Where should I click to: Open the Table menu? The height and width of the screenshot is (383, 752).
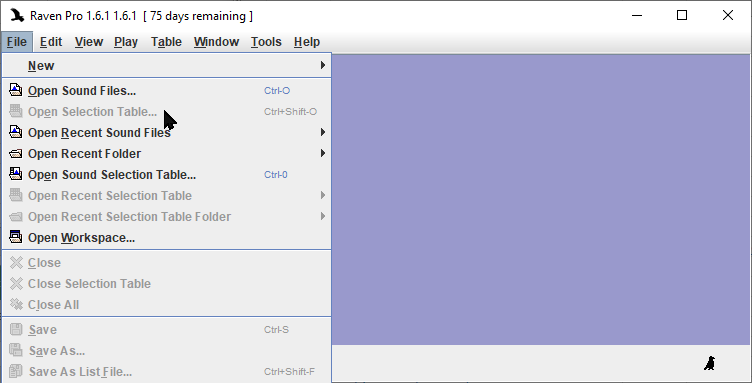tap(166, 42)
